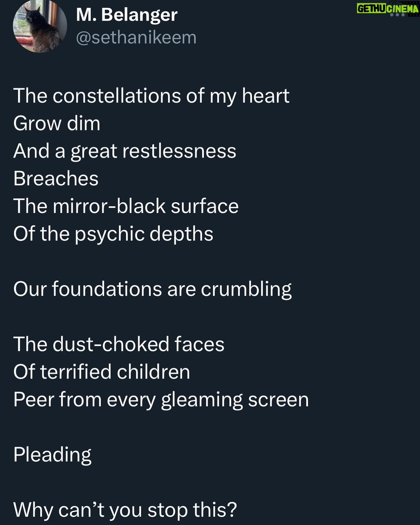
Task: Click the cat profile avatar
Action: tap(40, 26)
